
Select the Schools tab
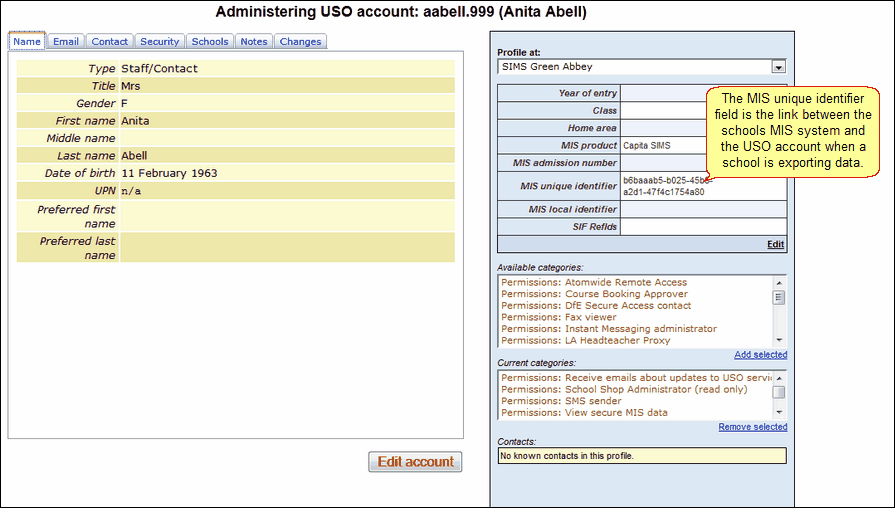209,41
